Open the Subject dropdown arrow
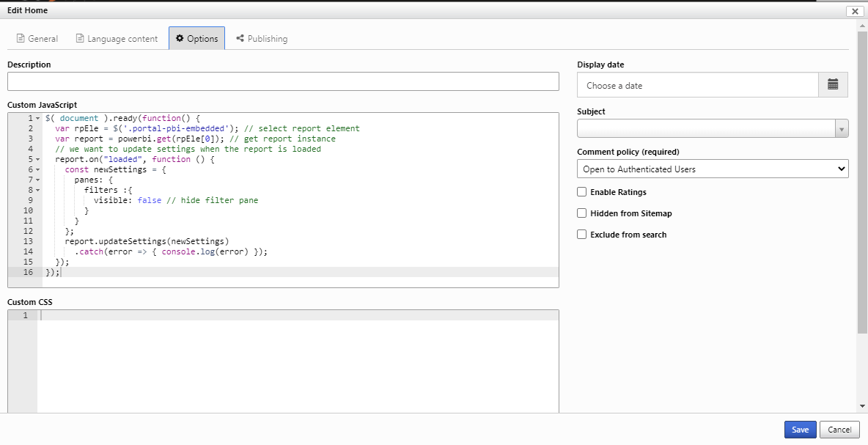 click(x=840, y=128)
